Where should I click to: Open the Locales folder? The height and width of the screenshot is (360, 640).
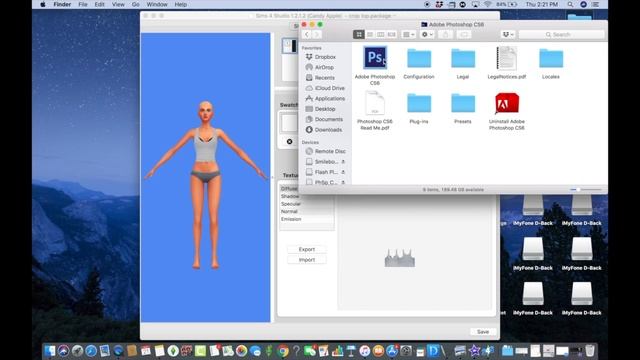click(x=551, y=58)
